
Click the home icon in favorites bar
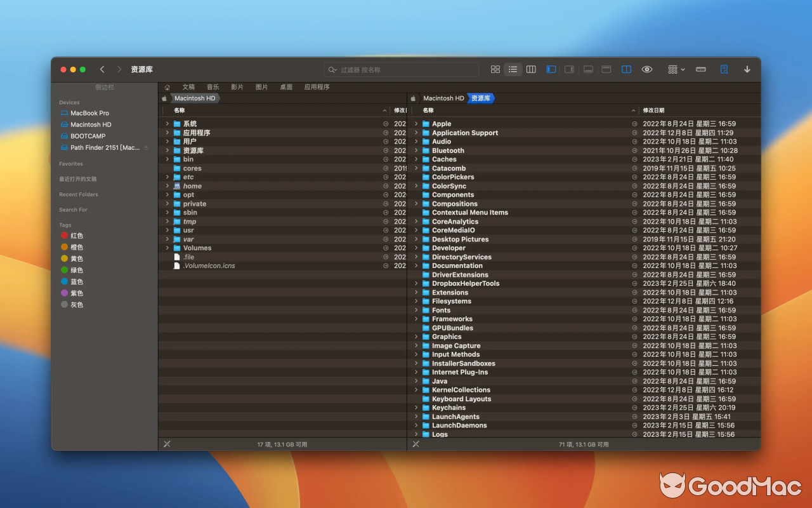[167, 87]
